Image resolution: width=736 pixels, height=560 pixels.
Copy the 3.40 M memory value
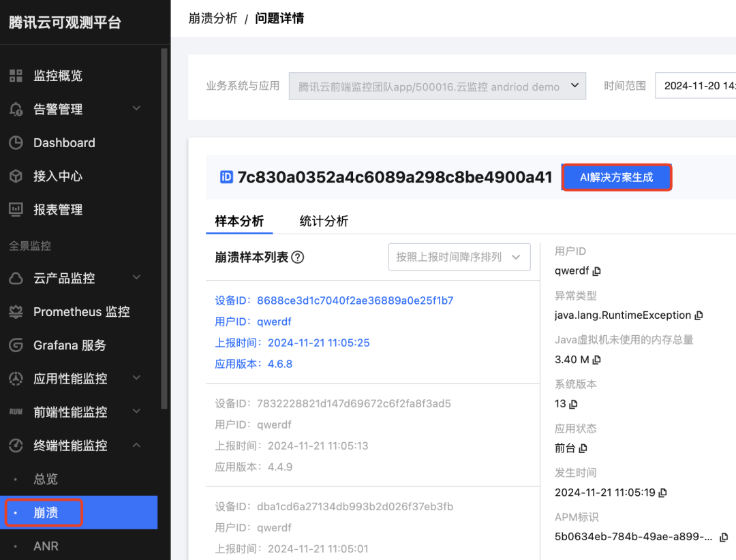tap(596, 360)
